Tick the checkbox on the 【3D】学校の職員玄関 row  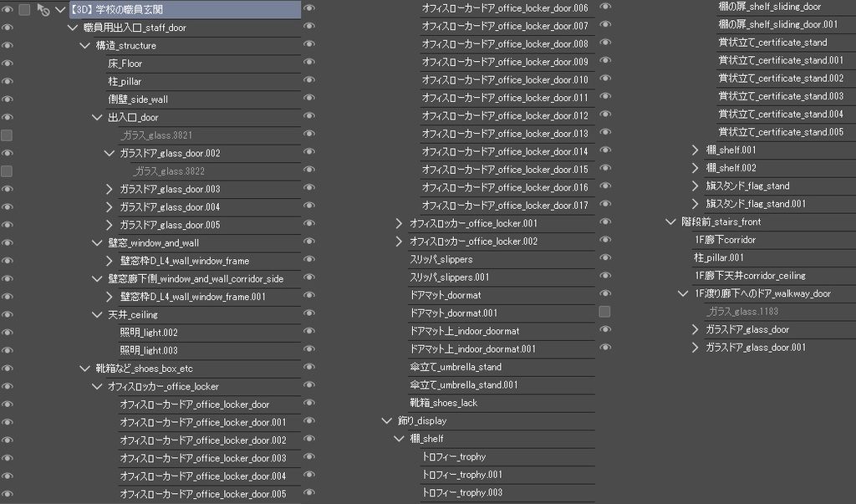[24, 9]
